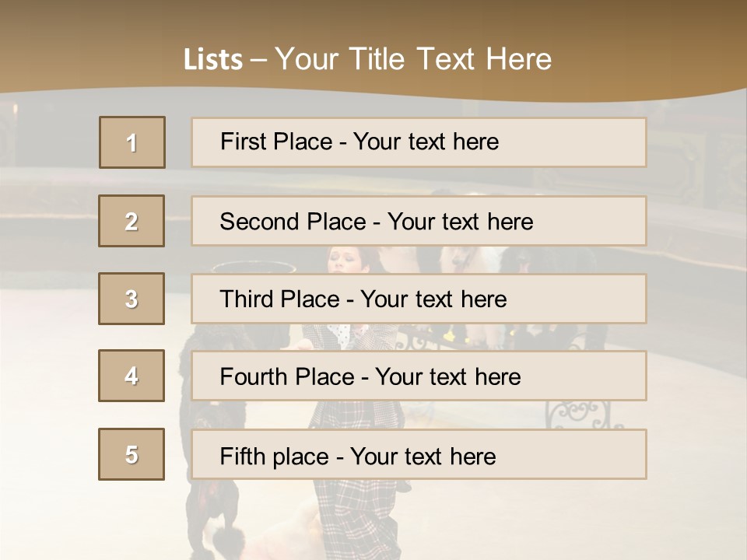Click the word Third in third bar

pos(245,299)
